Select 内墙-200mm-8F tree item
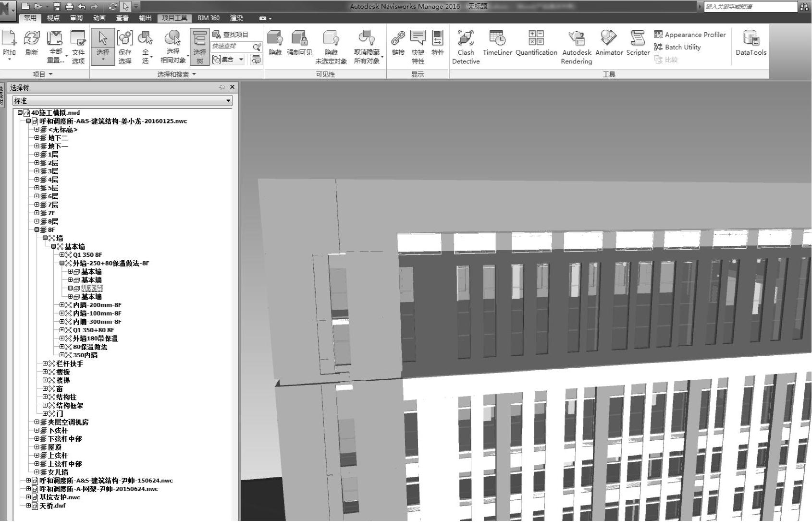Image resolution: width=812 pixels, height=531 pixels. tap(97, 305)
